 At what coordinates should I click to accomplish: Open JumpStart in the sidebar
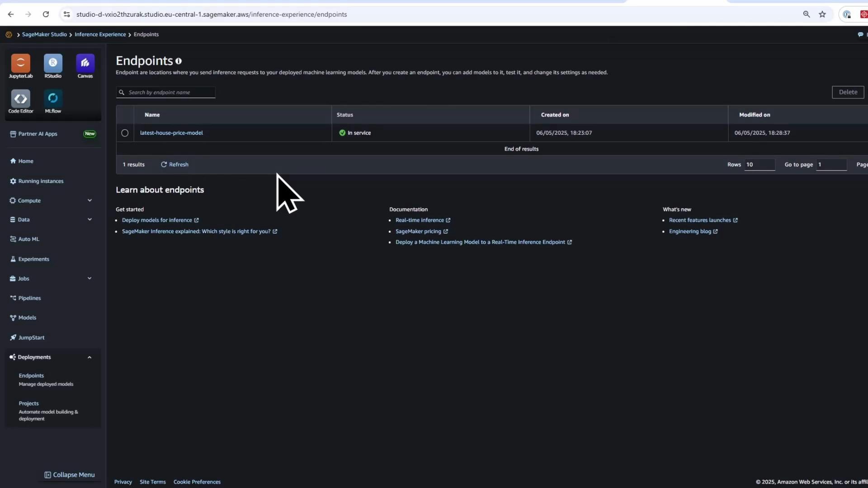pyautogui.click(x=27, y=338)
